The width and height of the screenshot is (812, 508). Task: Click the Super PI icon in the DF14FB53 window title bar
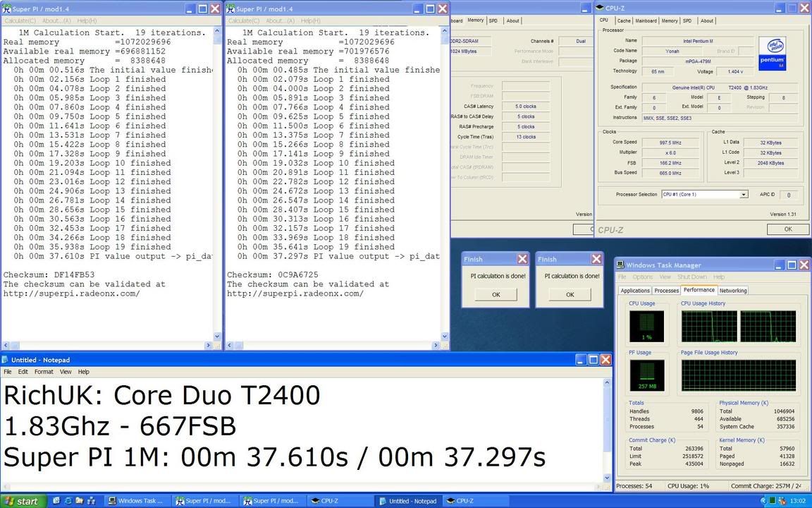pyautogui.click(x=7, y=8)
